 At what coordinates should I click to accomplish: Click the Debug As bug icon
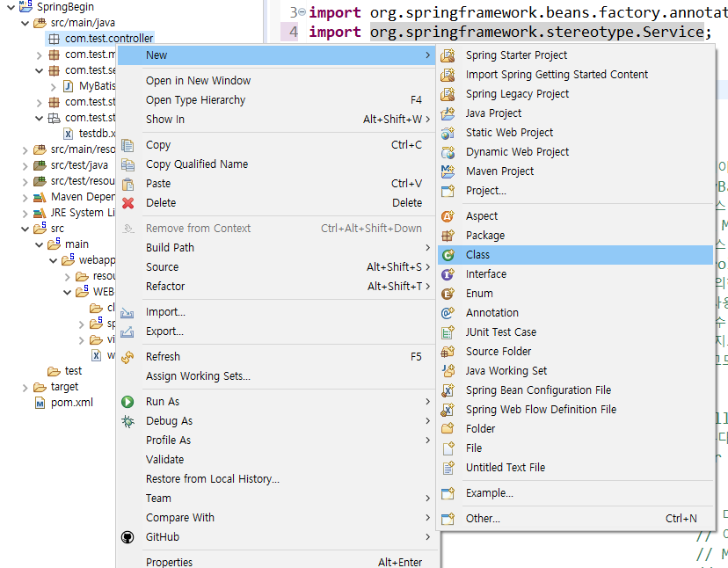(x=127, y=421)
